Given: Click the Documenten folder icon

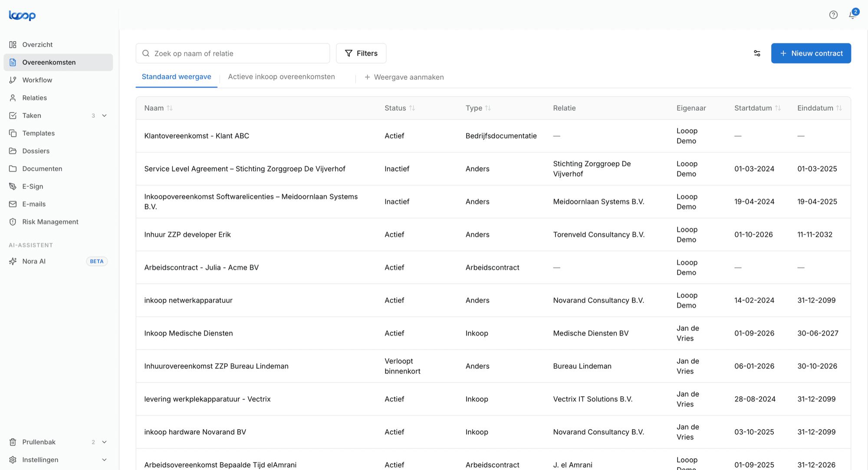Looking at the screenshot, I should (x=13, y=169).
